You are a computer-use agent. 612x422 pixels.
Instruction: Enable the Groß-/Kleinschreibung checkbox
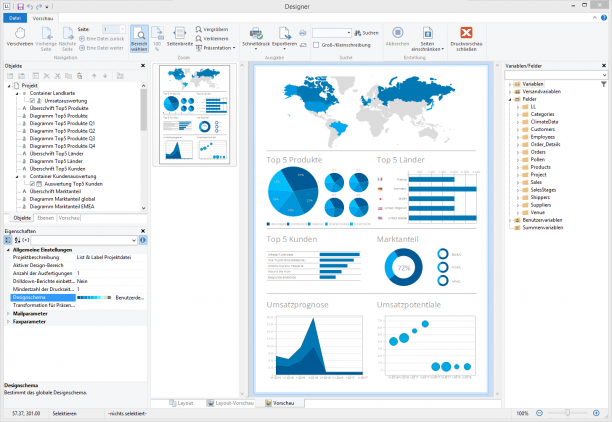[x=316, y=45]
